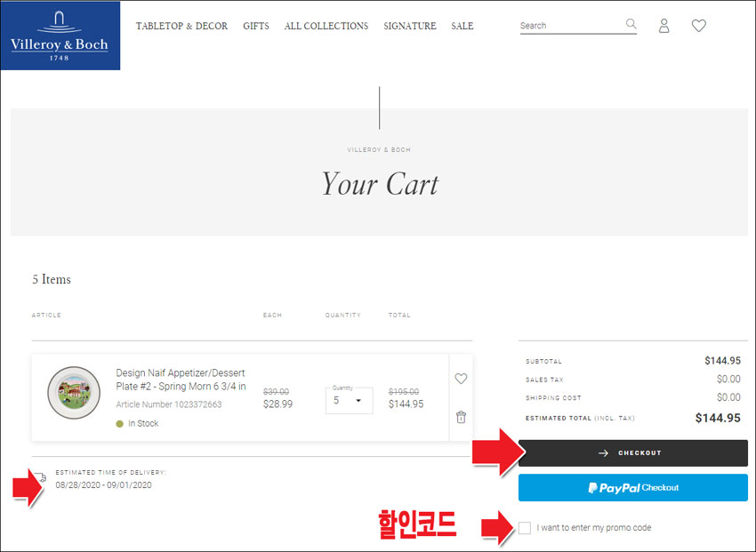Click the delivery dates 08/28/2020 - 09/01/2020

103,485
